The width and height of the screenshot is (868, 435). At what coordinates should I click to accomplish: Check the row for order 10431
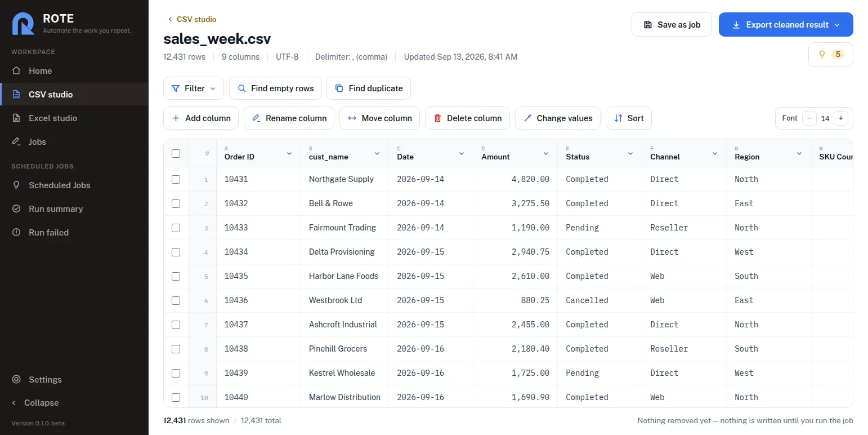click(176, 179)
